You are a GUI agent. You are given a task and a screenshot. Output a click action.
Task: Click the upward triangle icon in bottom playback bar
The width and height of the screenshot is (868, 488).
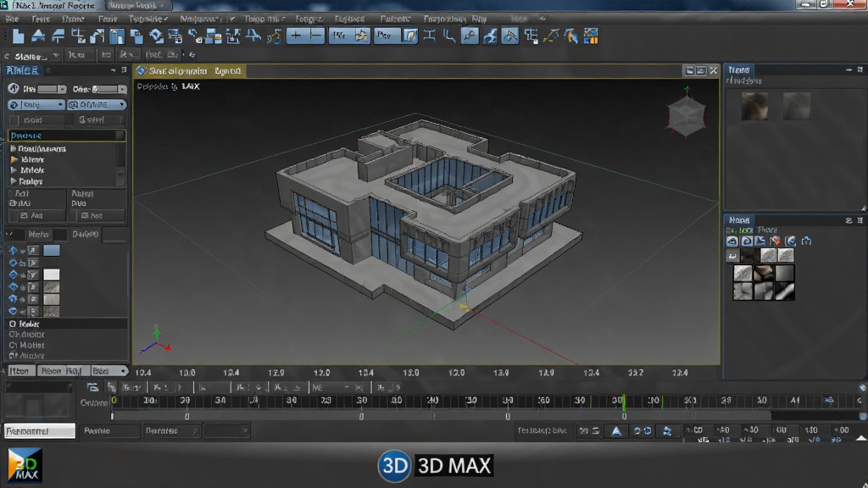coord(616,431)
